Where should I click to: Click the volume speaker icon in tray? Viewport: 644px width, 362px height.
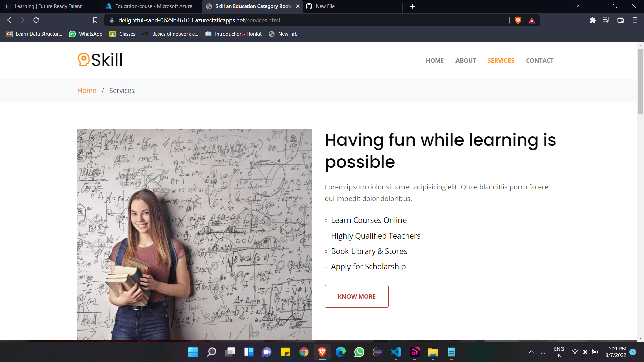point(585,352)
